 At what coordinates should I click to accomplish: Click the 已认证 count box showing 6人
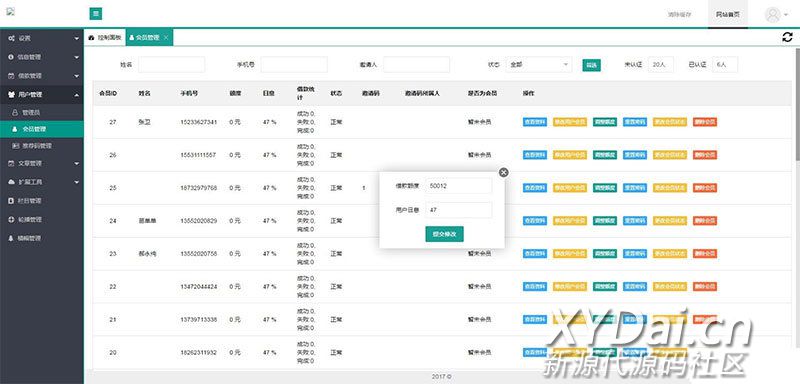pyautogui.click(x=725, y=65)
